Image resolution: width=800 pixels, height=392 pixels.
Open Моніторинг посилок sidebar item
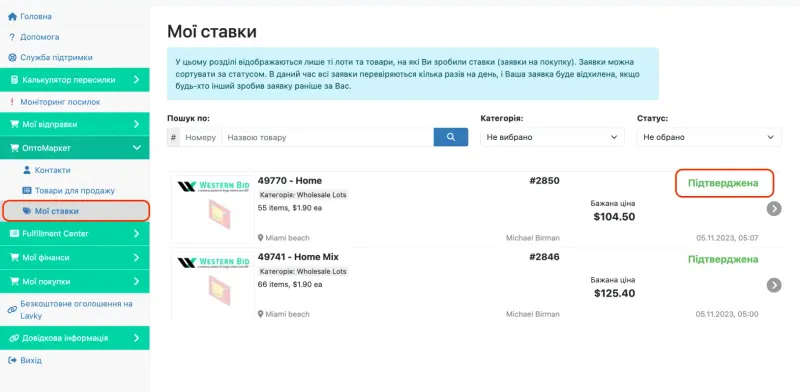(60, 102)
